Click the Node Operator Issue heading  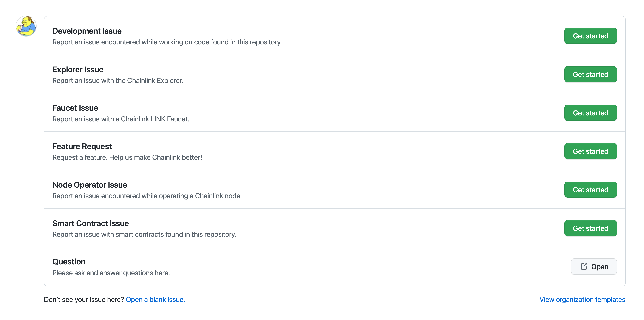[90, 185]
